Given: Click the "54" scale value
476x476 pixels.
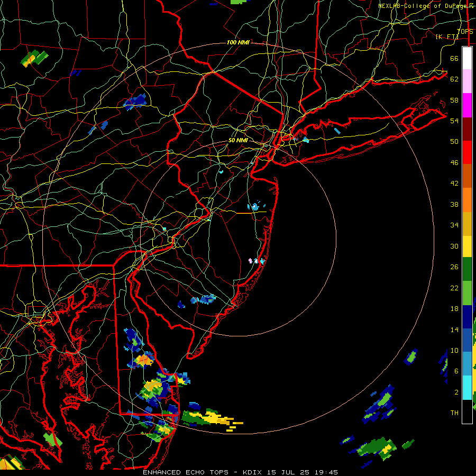Looking at the screenshot, I should click(x=454, y=121).
